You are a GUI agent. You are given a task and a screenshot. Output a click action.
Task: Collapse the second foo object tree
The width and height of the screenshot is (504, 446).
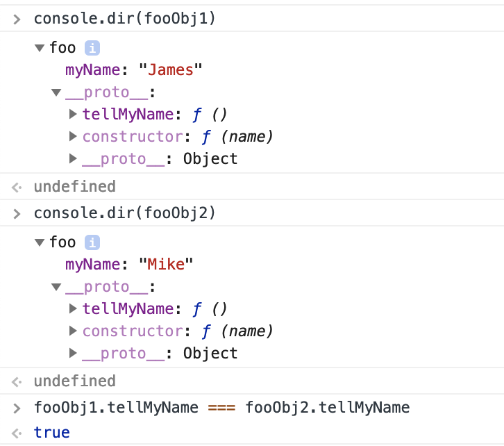point(40,242)
